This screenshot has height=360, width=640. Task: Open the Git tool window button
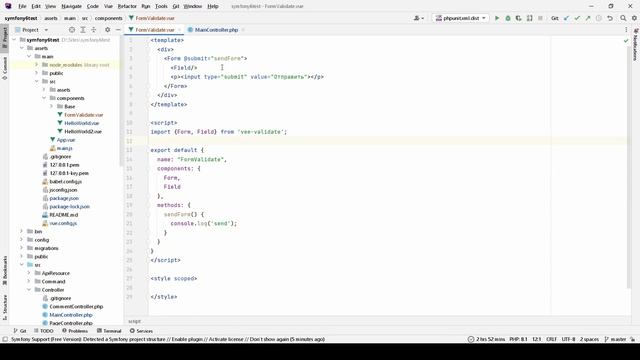(x=20, y=331)
